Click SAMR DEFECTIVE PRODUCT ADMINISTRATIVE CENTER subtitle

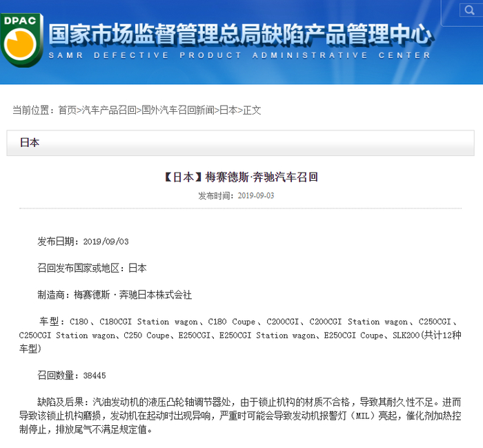pyautogui.click(x=239, y=55)
